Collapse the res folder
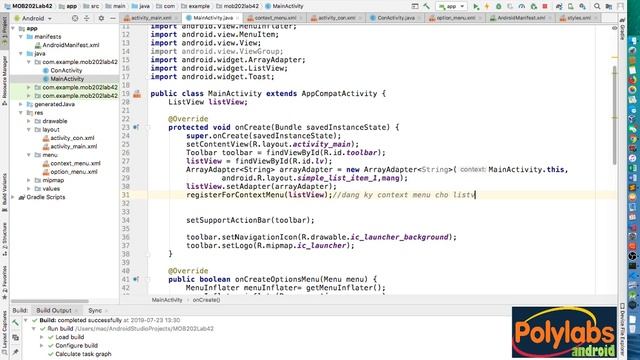 coord(21,113)
